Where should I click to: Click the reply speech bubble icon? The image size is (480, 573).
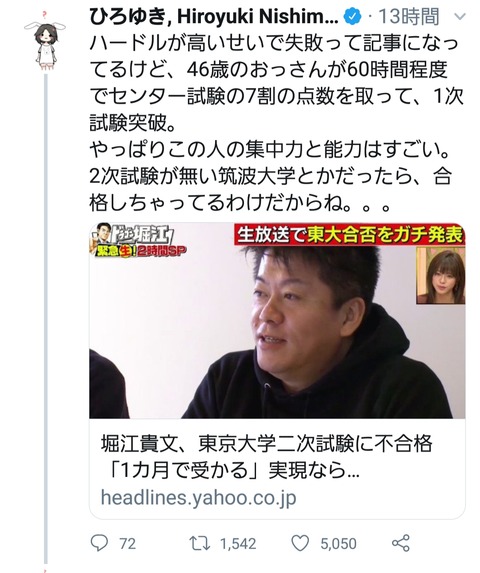[x=99, y=543]
